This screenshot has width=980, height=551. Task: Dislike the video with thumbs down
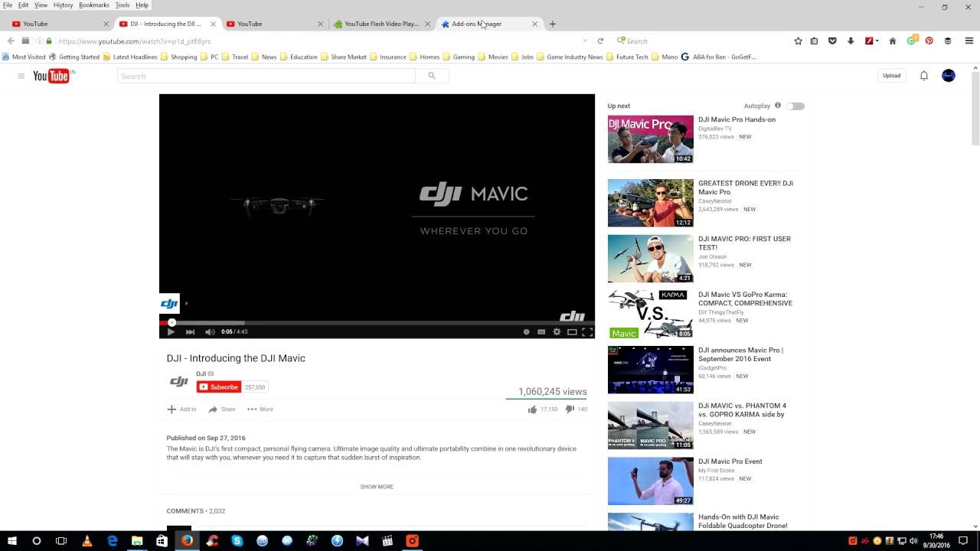click(x=570, y=409)
